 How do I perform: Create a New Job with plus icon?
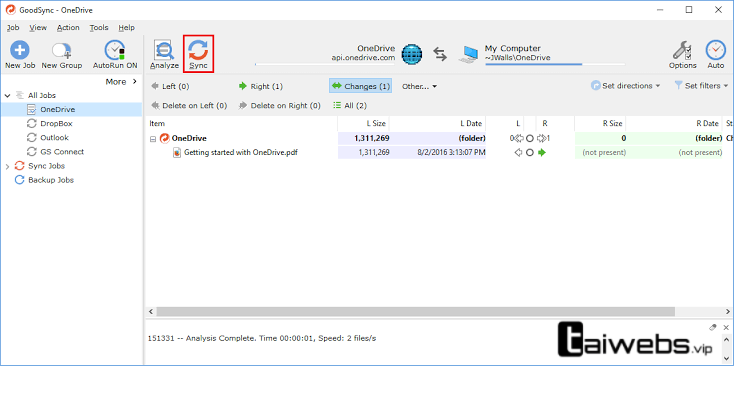pyautogui.click(x=20, y=55)
